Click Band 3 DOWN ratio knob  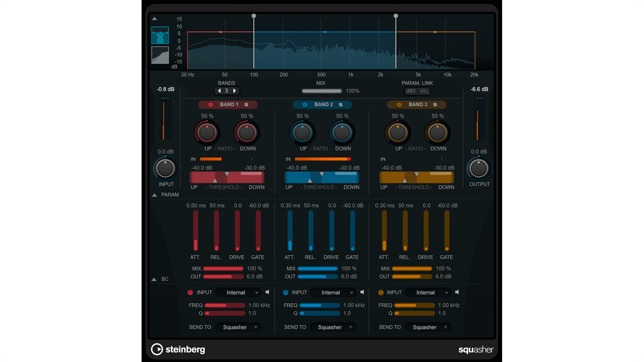coord(437,133)
